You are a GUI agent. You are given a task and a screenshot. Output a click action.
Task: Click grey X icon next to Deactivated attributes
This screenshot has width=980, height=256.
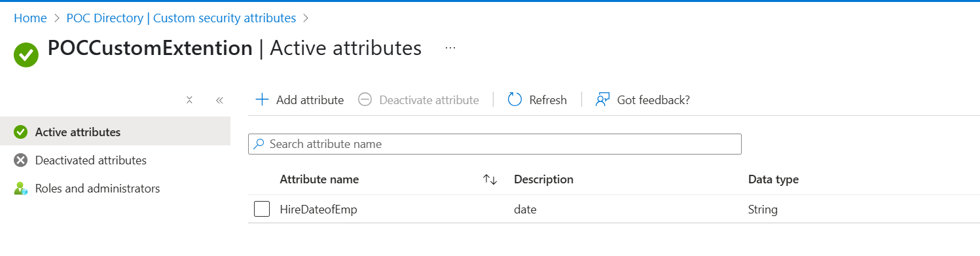click(20, 160)
